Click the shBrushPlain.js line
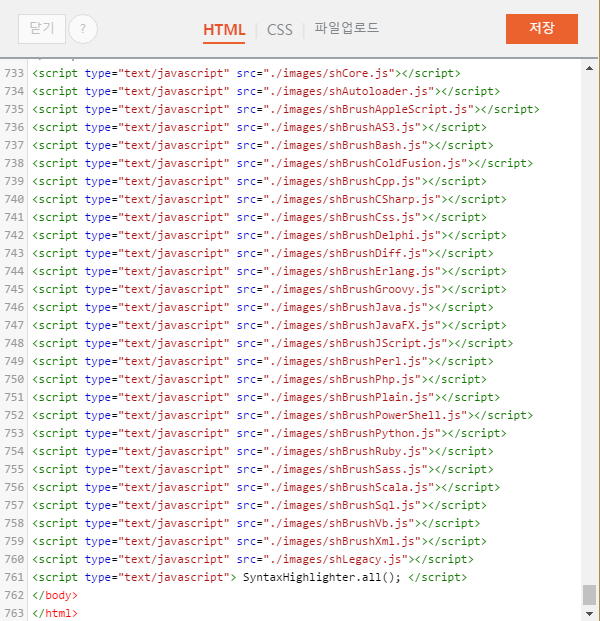 point(266,398)
